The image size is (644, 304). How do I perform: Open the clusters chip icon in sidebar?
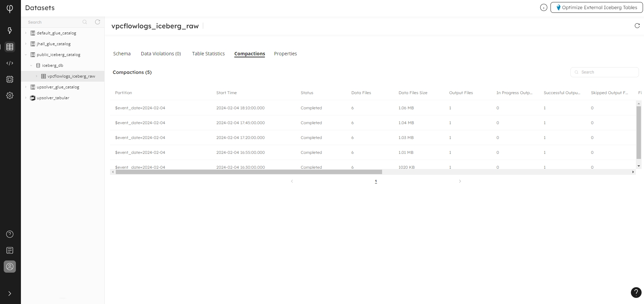click(x=10, y=79)
